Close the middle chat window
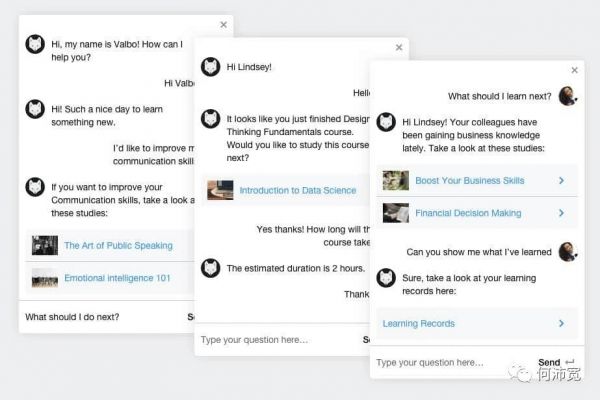The width and height of the screenshot is (600, 400). pyautogui.click(x=399, y=47)
